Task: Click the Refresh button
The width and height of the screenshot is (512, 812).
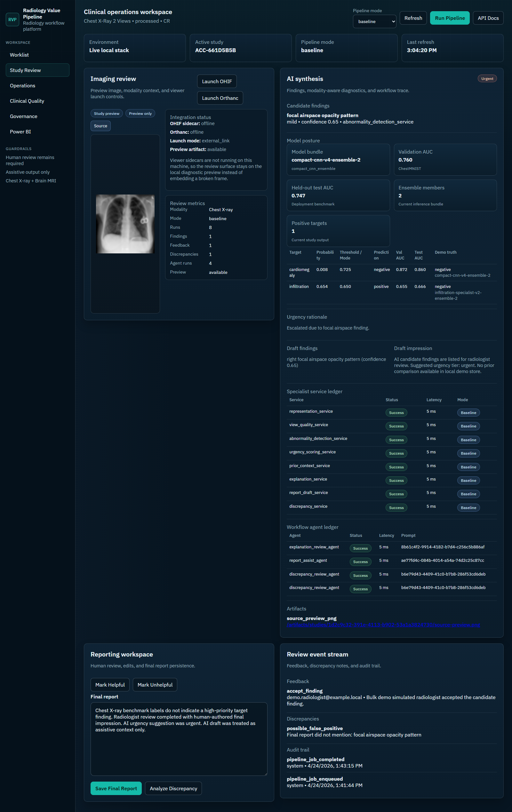Action: [413, 18]
